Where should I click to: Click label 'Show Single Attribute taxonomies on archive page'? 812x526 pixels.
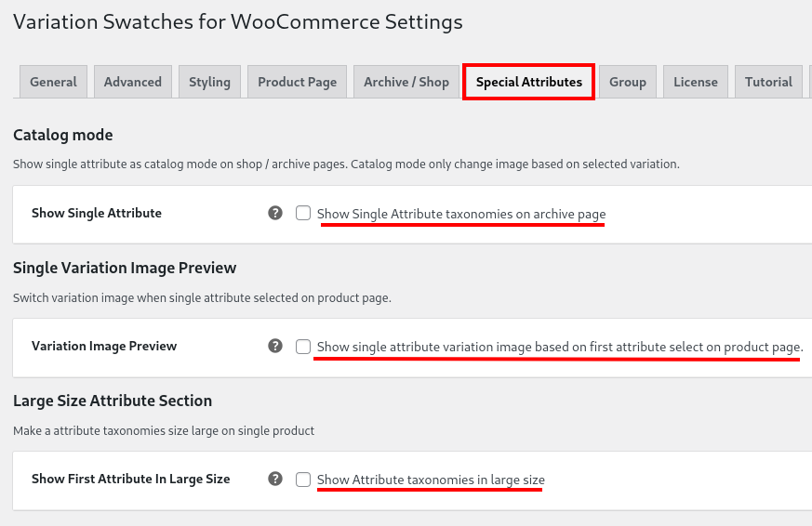461,214
